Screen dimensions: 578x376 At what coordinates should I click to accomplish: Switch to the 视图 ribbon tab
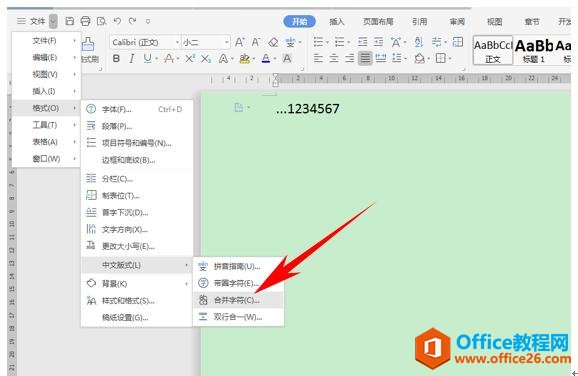click(x=495, y=21)
